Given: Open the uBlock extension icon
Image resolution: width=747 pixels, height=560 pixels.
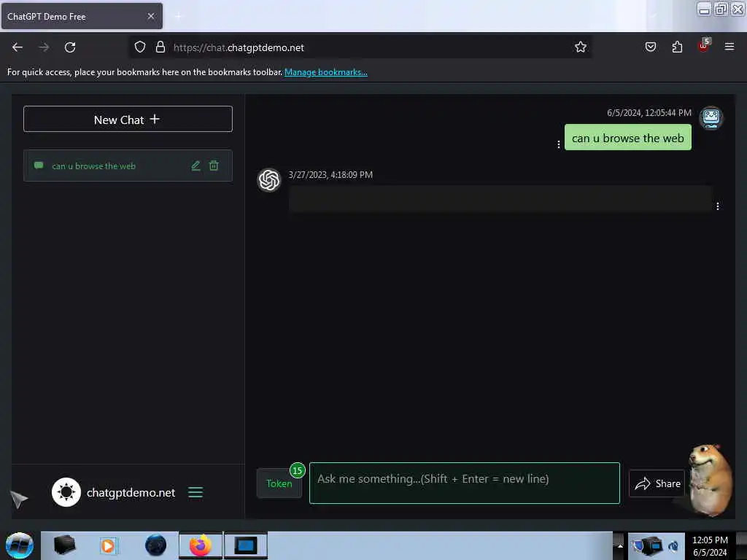Looking at the screenshot, I should (x=704, y=46).
